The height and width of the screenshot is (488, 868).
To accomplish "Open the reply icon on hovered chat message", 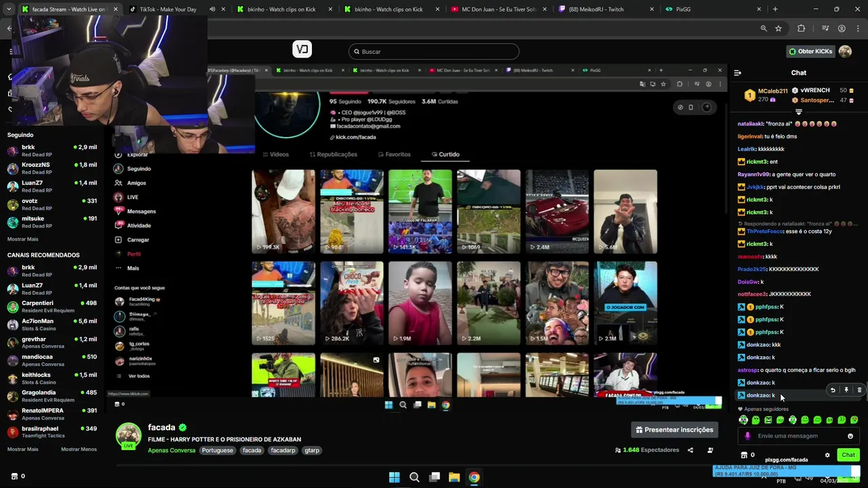I will point(833,390).
